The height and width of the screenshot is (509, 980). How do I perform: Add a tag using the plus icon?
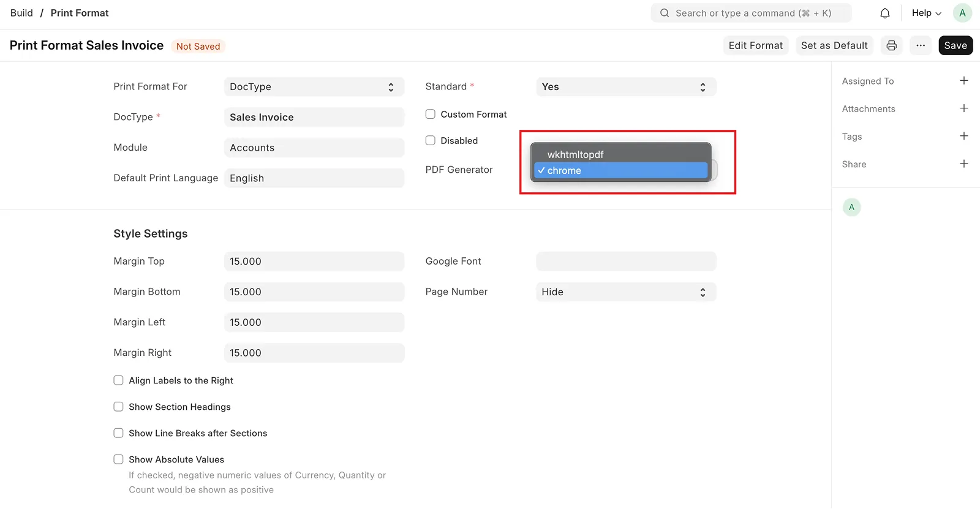[963, 136]
